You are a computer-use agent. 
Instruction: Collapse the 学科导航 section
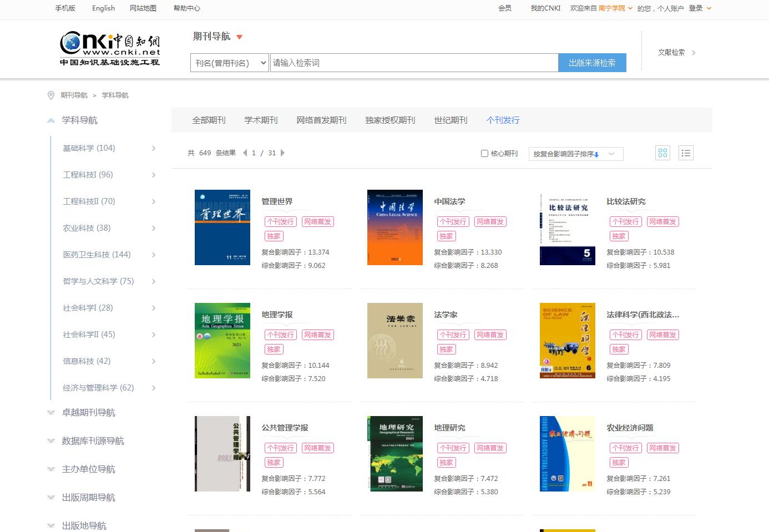point(52,120)
